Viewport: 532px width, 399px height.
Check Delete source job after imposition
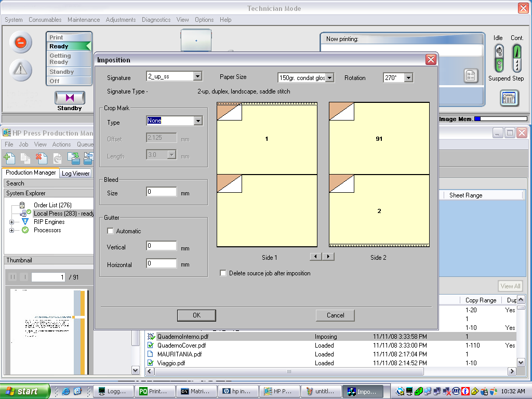click(223, 273)
